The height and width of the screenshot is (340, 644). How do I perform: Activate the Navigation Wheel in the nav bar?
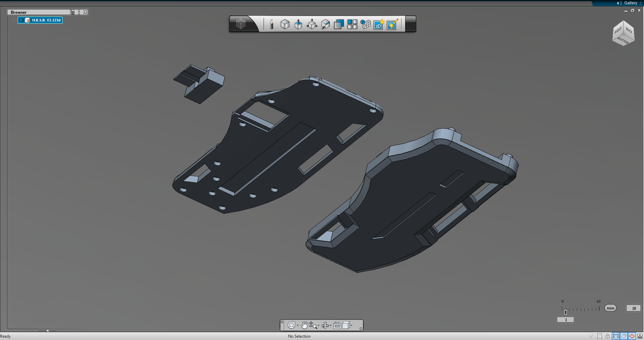291,325
